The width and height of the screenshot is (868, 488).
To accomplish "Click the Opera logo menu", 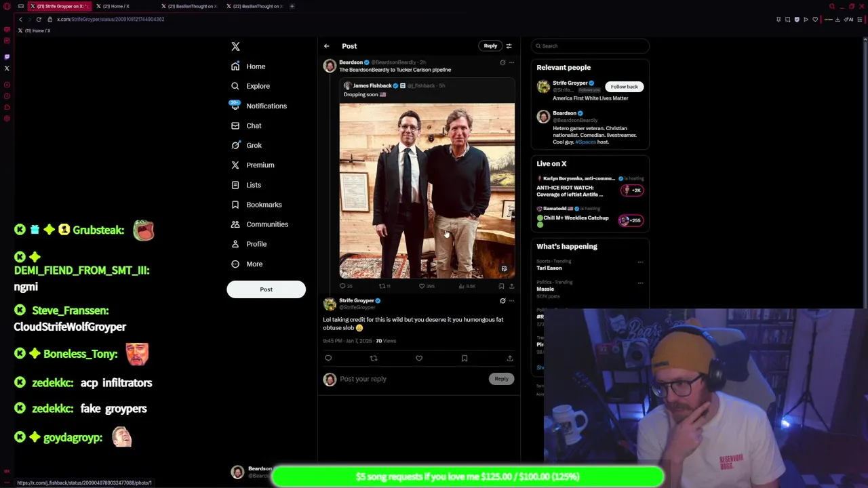I will pos(7,6).
